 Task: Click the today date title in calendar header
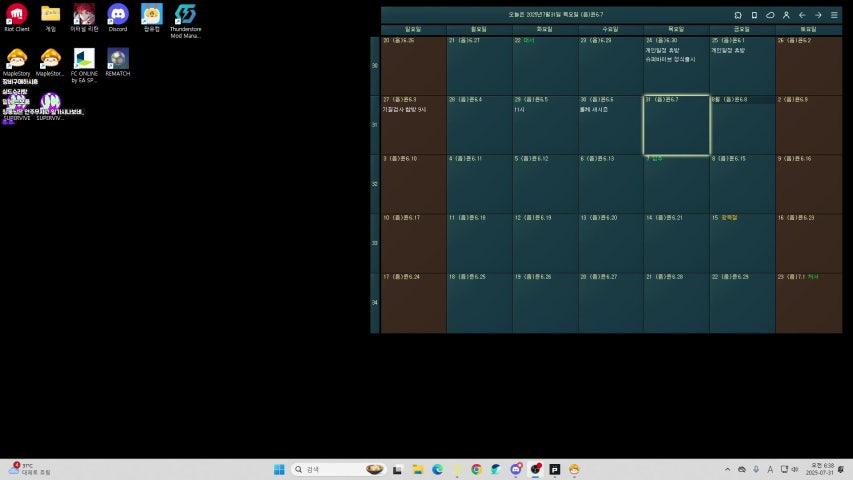click(555, 15)
